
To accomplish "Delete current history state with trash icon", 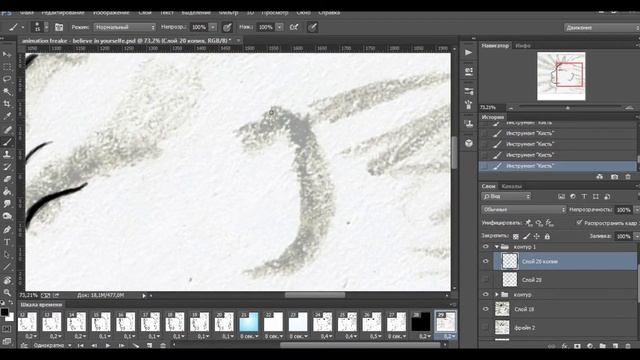I will click(x=628, y=177).
